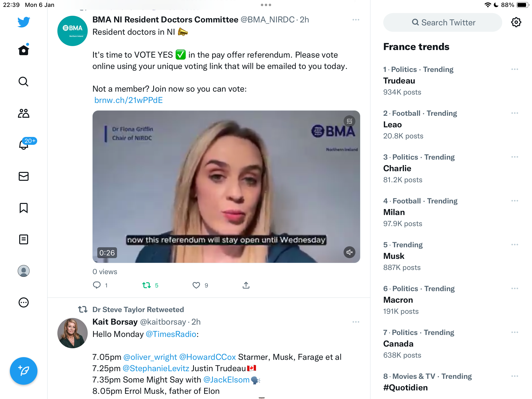Unmute the BMA video speaker icon
This screenshot has width=532, height=399.
click(349, 252)
